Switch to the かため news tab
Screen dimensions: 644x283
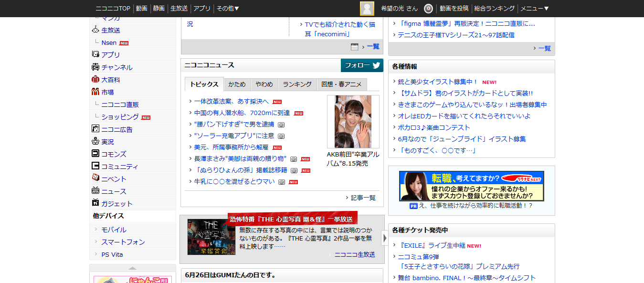tap(237, 84)
